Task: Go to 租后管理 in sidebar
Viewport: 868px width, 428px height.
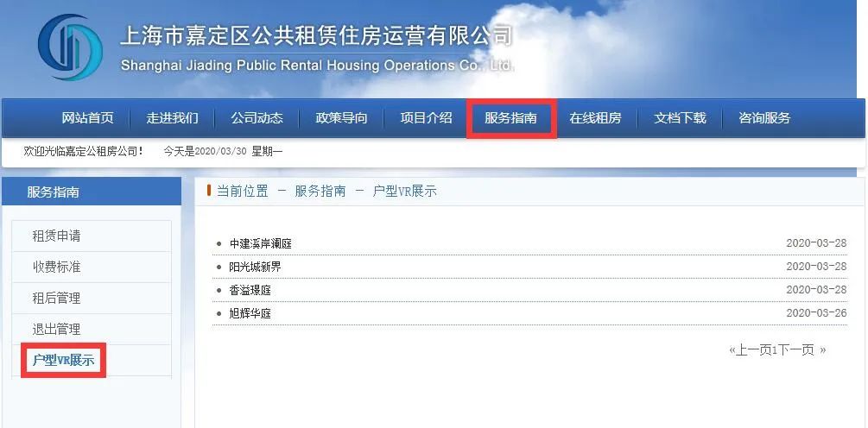Action: click(92, 298)
